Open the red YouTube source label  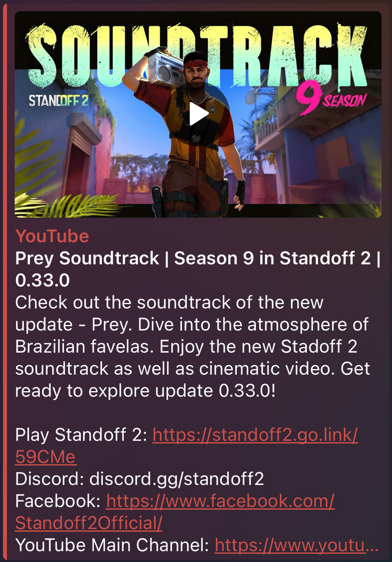coord(52,236)
